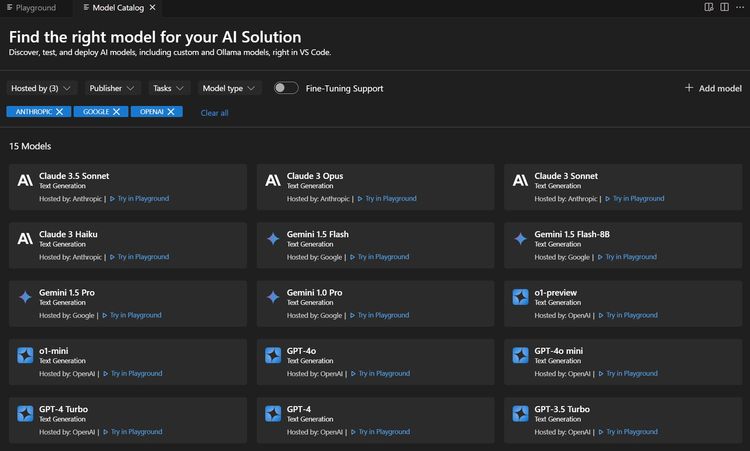Image resolution: width=750 pixels, height=451 pixels.
Task: Open the more actions ellipsis menu
Action: (739, 7)
